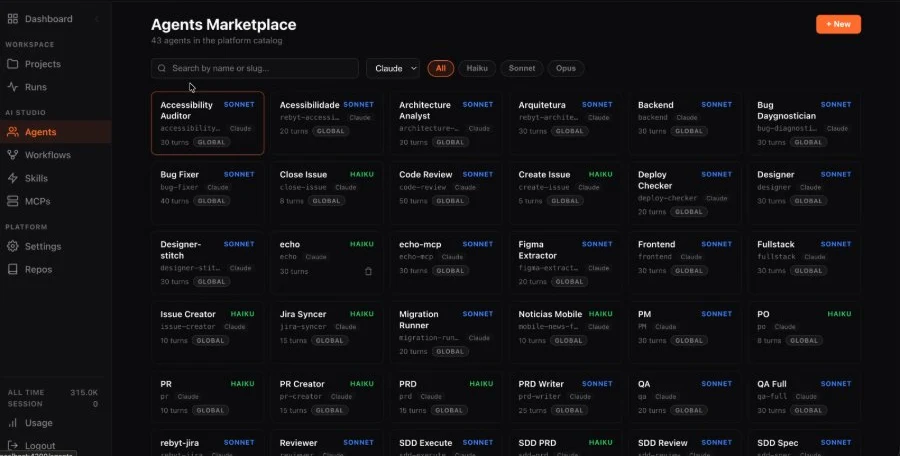Click the Repos book icon
Image resolution: width=900 pixels, height=456 pixels.
coord(12,269)
